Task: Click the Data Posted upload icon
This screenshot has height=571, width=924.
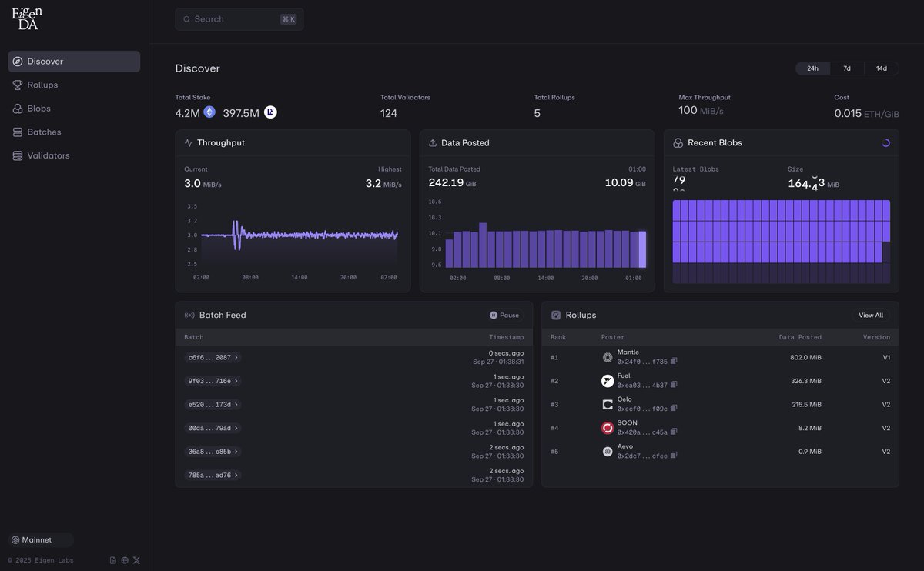Action: (x=430, y=141)
